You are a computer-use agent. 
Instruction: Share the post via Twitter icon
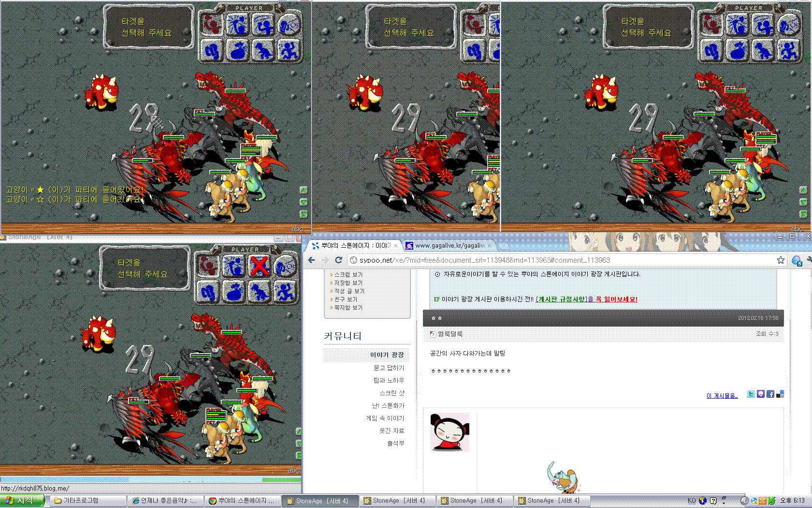[751, 394]
